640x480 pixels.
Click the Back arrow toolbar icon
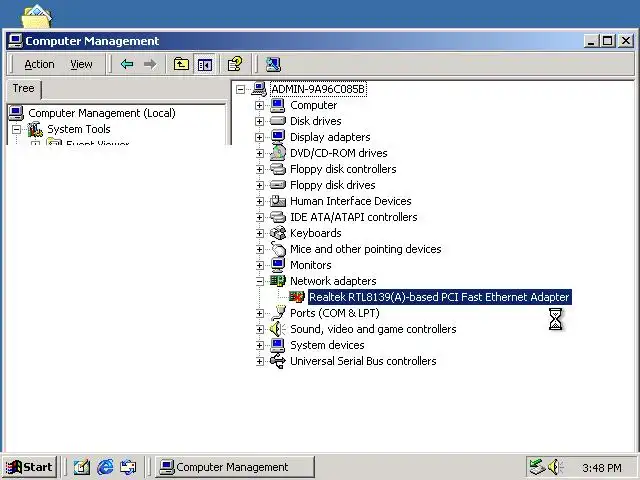pyautogui.click(x=127, y=64)
